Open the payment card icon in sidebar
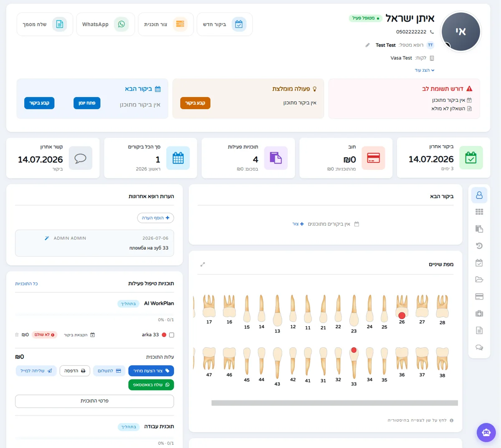This screenshot has height=448, width=501. point(479,297)
